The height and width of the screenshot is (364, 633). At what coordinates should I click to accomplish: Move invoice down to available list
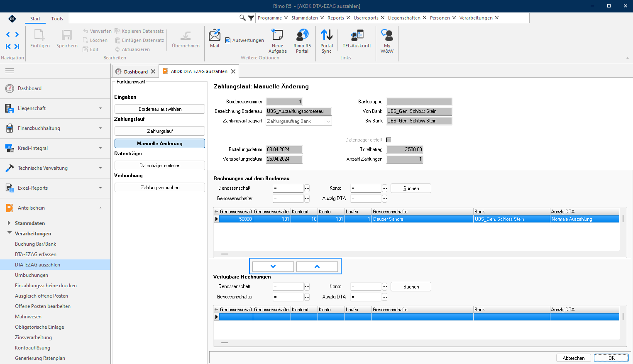point(273,266)
